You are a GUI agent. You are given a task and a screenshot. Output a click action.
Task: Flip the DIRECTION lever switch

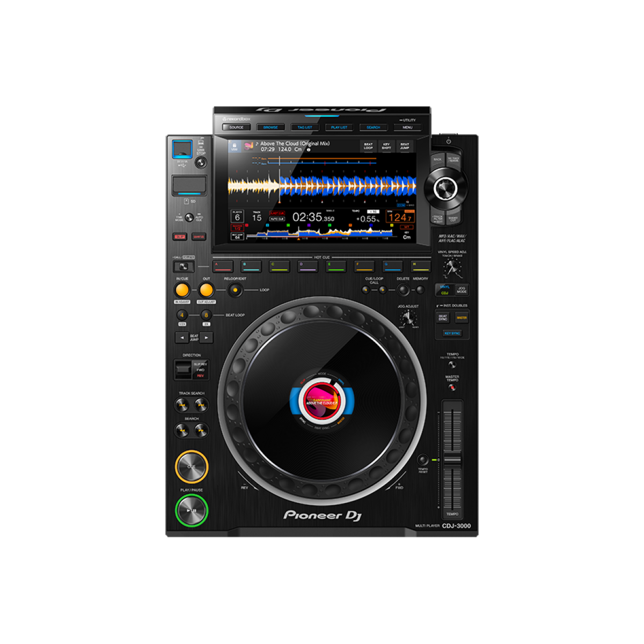[x=184, y=369]
